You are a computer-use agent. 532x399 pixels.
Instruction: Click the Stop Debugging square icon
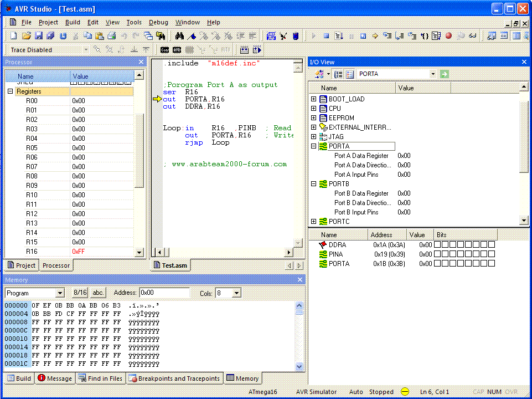pos(326,35)
